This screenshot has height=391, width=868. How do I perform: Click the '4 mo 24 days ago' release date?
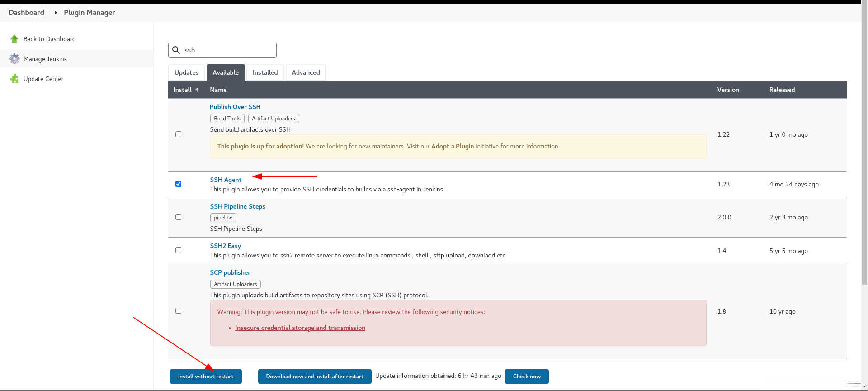tap(794, 184)
